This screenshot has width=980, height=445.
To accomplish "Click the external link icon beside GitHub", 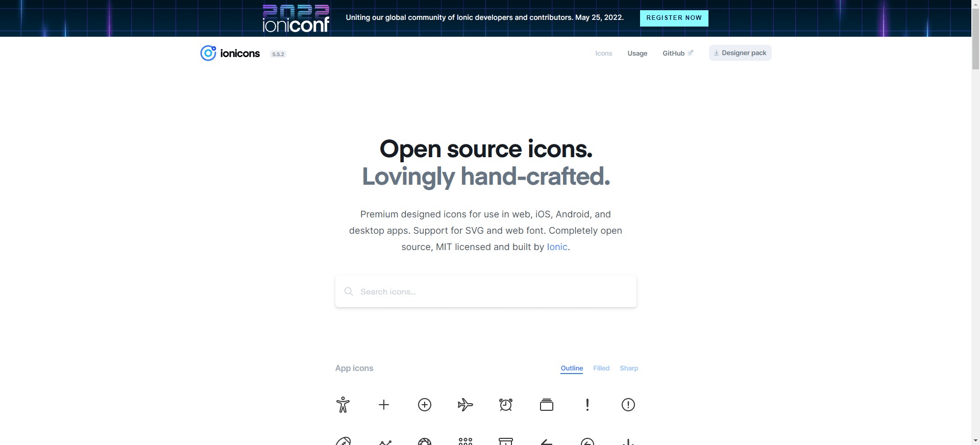I will click(691, 53).
